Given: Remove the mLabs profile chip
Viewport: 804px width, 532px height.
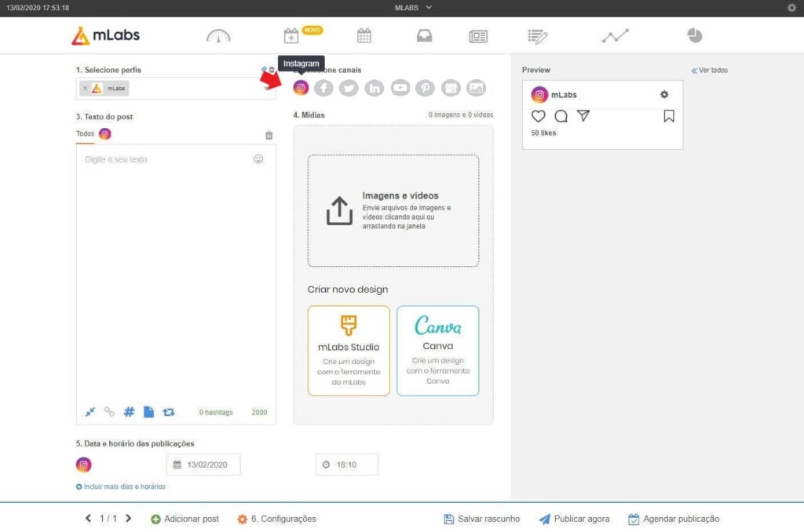Looking at the screenshot, I should [85, 89].
